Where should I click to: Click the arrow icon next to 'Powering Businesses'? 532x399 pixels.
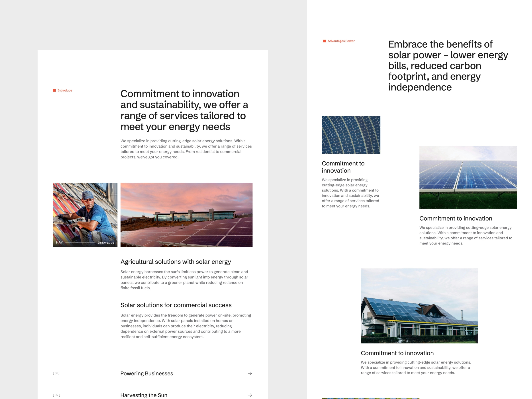[x=250, y=373]
